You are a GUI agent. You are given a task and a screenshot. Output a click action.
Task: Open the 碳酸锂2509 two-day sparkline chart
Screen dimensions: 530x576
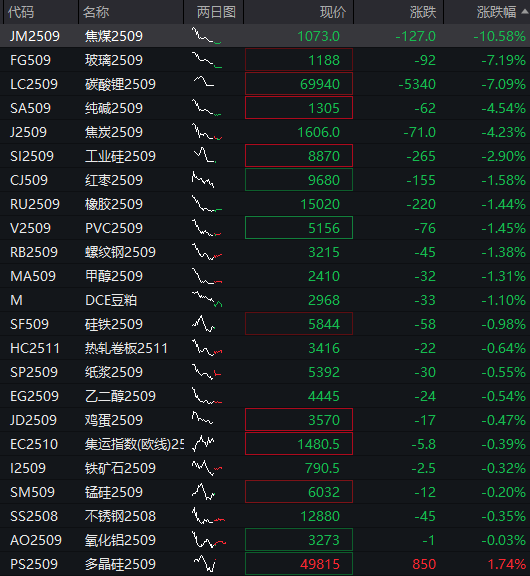point(204,81)
